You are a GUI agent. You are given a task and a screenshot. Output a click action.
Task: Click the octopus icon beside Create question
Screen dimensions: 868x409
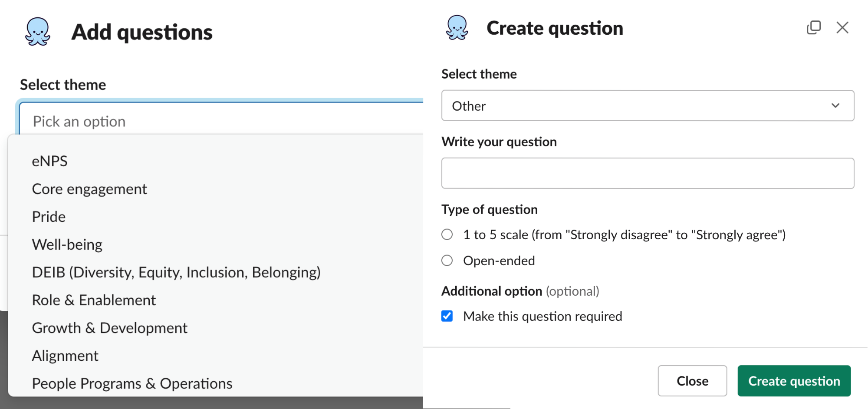[457, 28]
